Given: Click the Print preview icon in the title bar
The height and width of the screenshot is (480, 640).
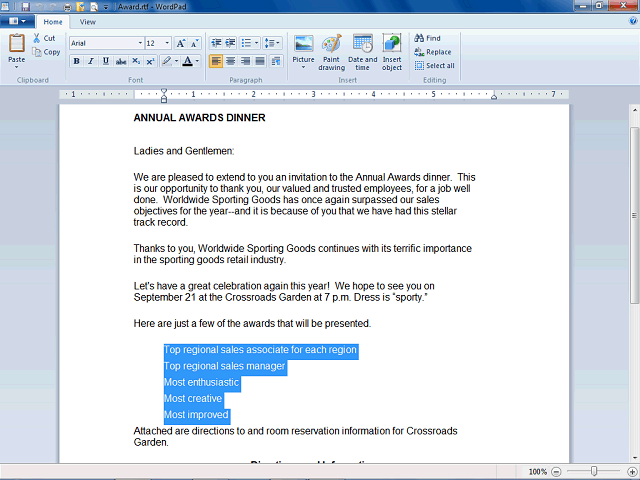Looking at the screenshot, I should pyautogui.click(x=94, y=7).
